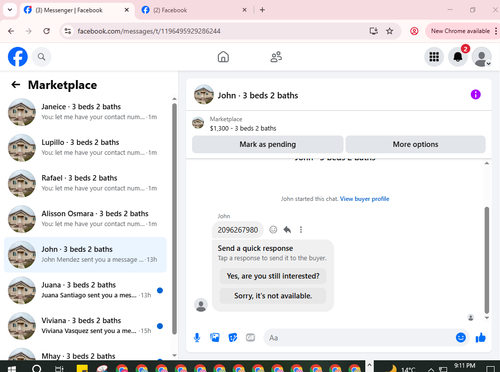Image resolution: width=500 pixels, height=372 pixels.
Task: Open the Friends icon in top navigation
Action: point(276,57)
